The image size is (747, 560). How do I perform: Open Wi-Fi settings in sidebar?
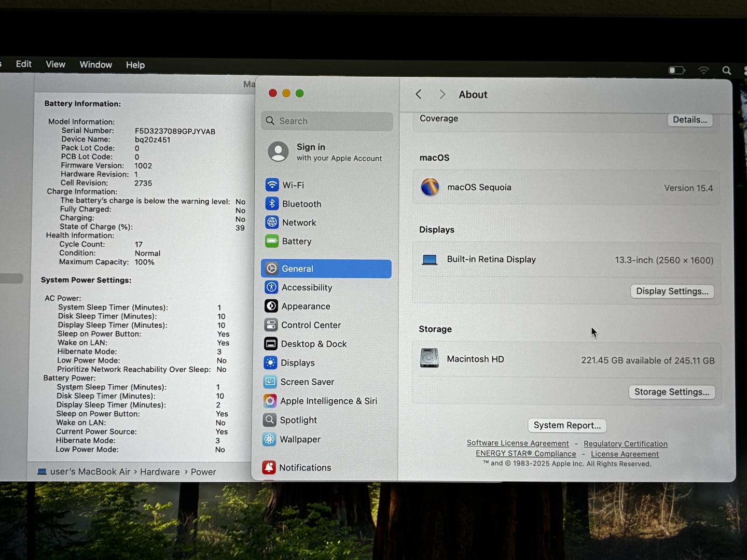[x=293, y=185]
